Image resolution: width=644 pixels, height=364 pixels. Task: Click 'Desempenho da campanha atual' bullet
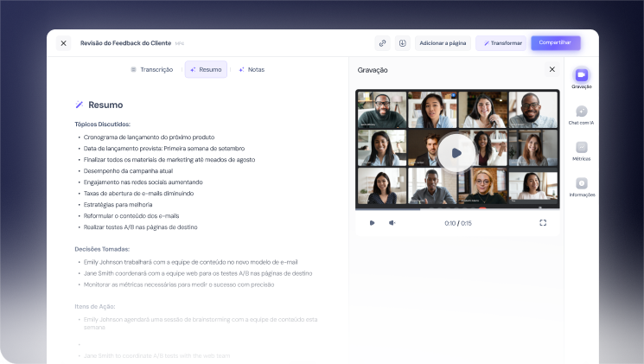[x=128, y=171]
